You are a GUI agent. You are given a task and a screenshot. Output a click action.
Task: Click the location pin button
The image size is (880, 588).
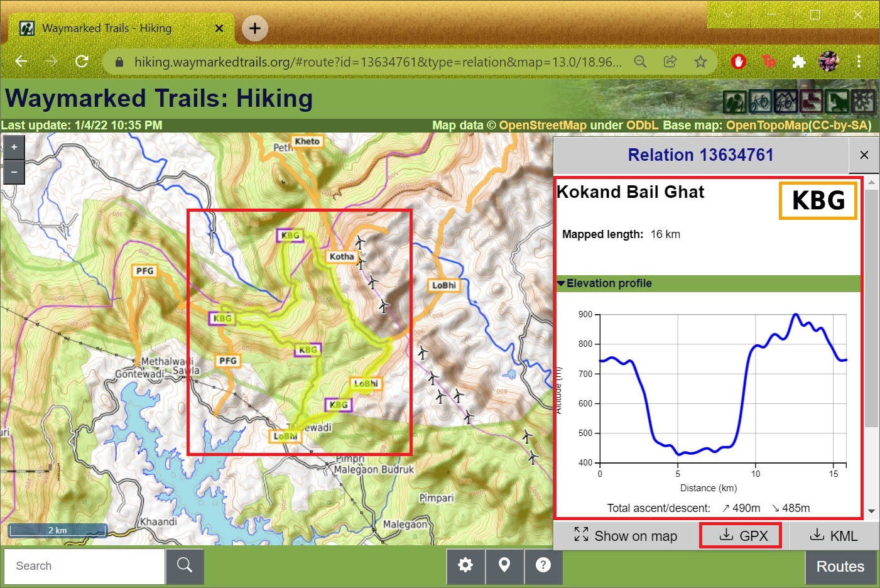[x=504, y=565]
